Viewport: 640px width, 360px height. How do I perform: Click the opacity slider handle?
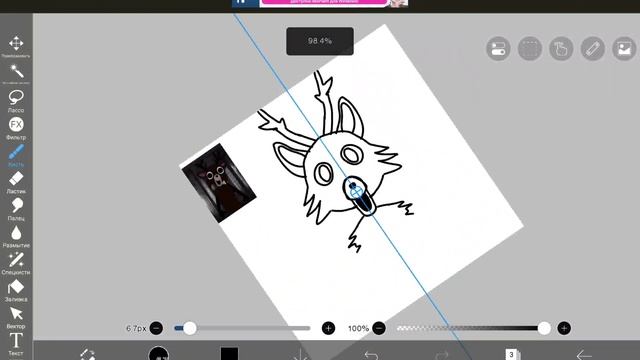point(544,328)
